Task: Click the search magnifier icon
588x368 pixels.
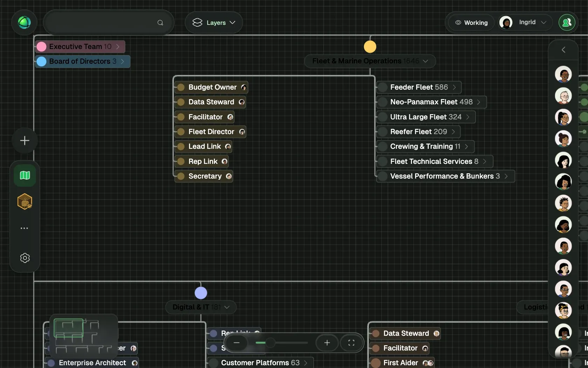Action: point(160,23)
